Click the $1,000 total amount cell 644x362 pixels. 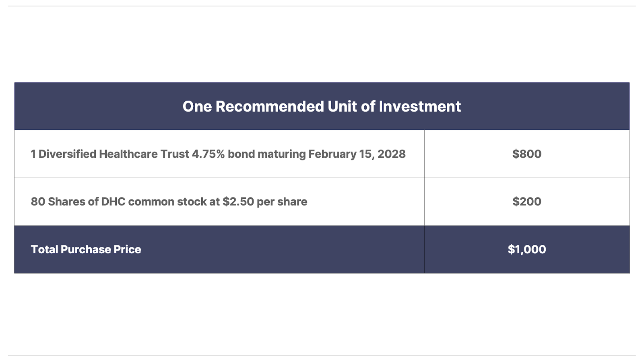(x=527, y=249)
